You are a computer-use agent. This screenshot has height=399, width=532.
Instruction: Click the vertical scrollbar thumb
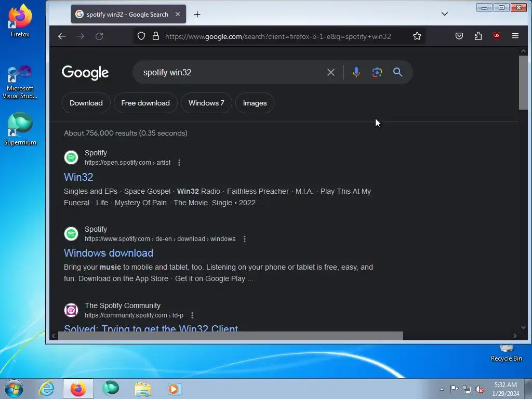523,83
